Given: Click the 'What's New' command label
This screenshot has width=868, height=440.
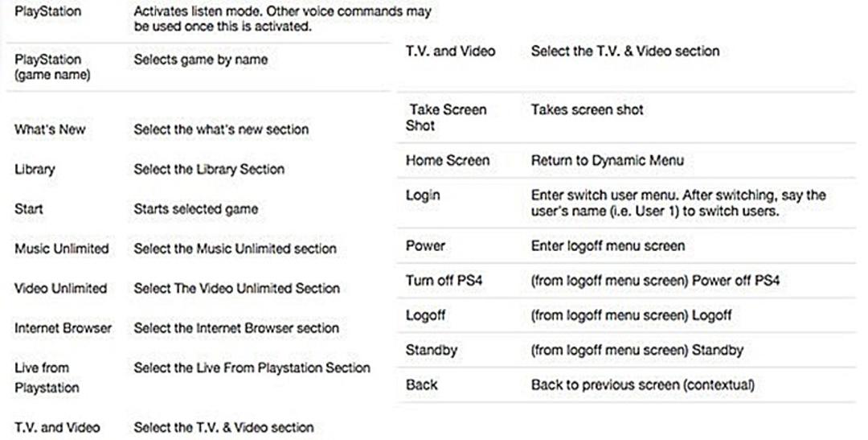Looking at the screenshot, I should click(x=50, y=130).
